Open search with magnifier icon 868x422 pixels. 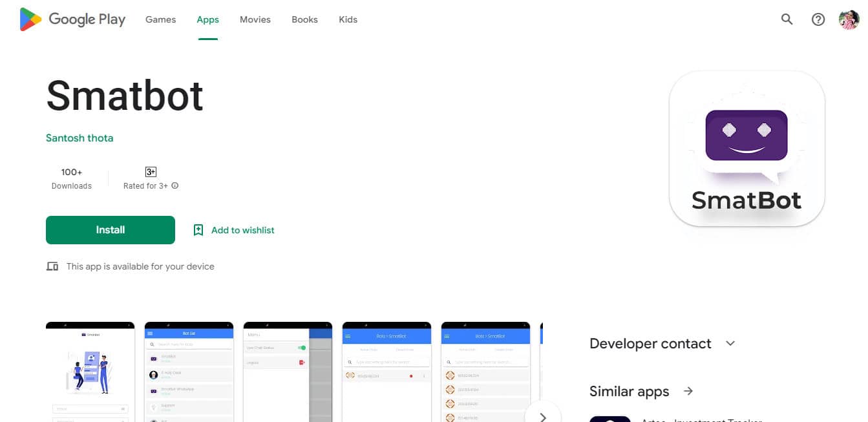click(787, 19)
